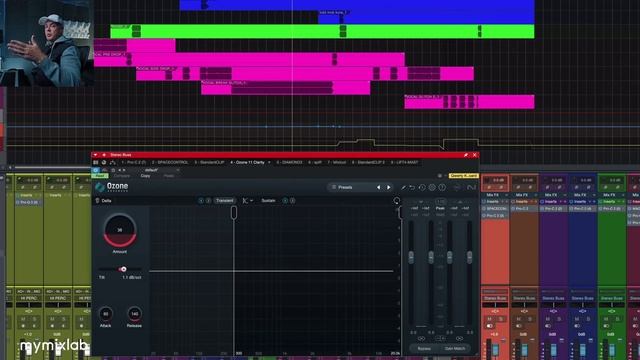Select the Sustain band label
The image size is (640, 360).
[x=268, y=200]
